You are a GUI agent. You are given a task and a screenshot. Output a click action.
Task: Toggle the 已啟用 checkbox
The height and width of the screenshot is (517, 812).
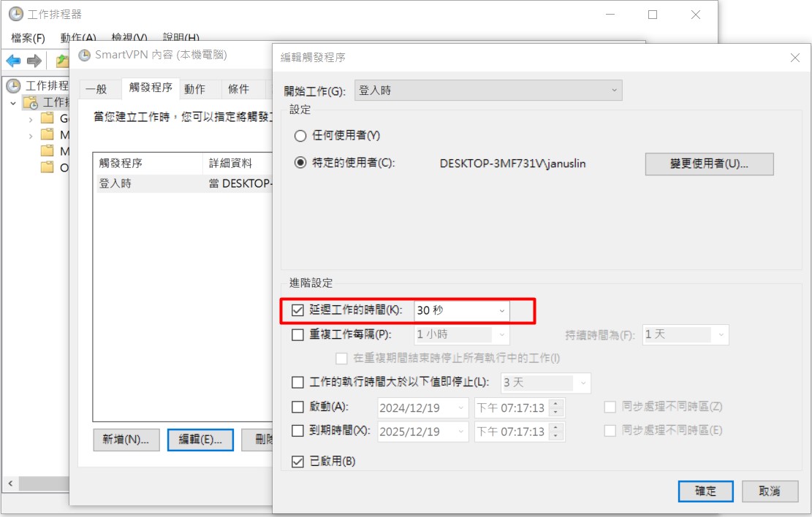[297, 462]
